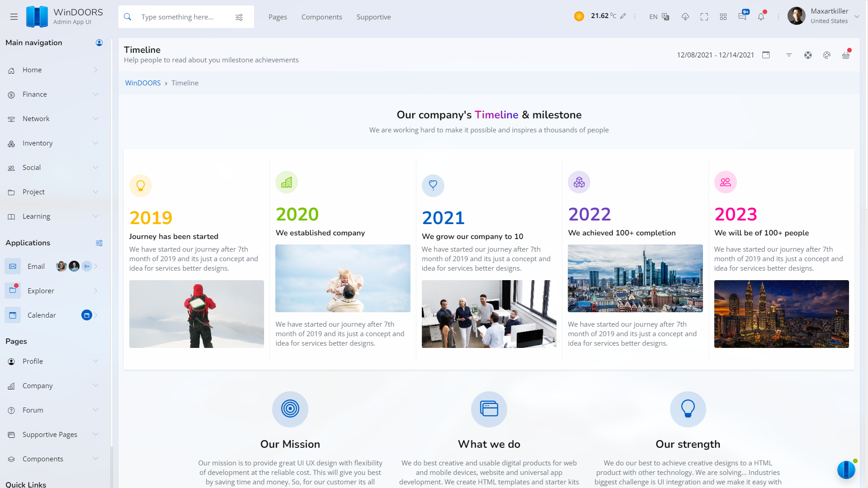Image resolution: width=868 pixels, height=488 pixels.
Task: Open the color palette theme icon
Action: click(x=827, y=55)
